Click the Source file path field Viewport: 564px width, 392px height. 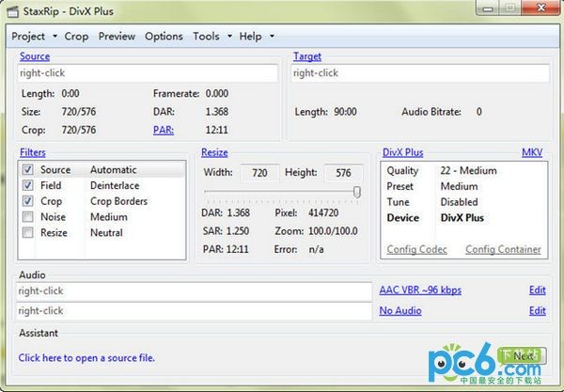148,73
